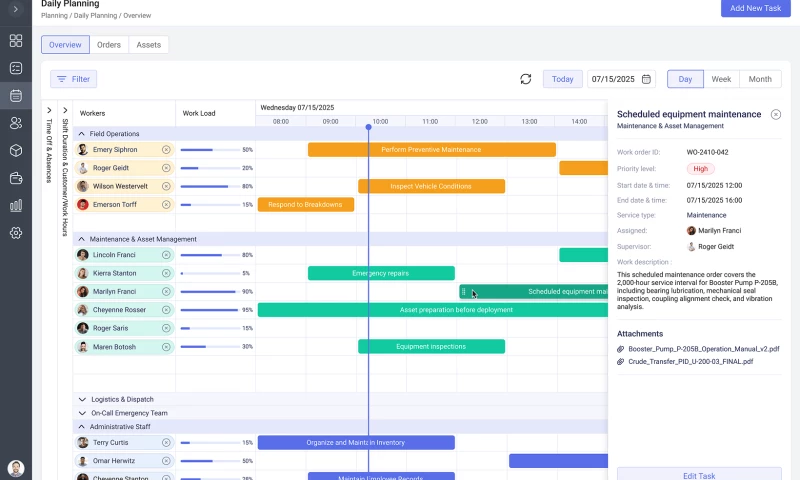Viewport: 800px width, 480px height.
Task: Expand the left navigation sidebar arrow
Action: click(16, 9)
